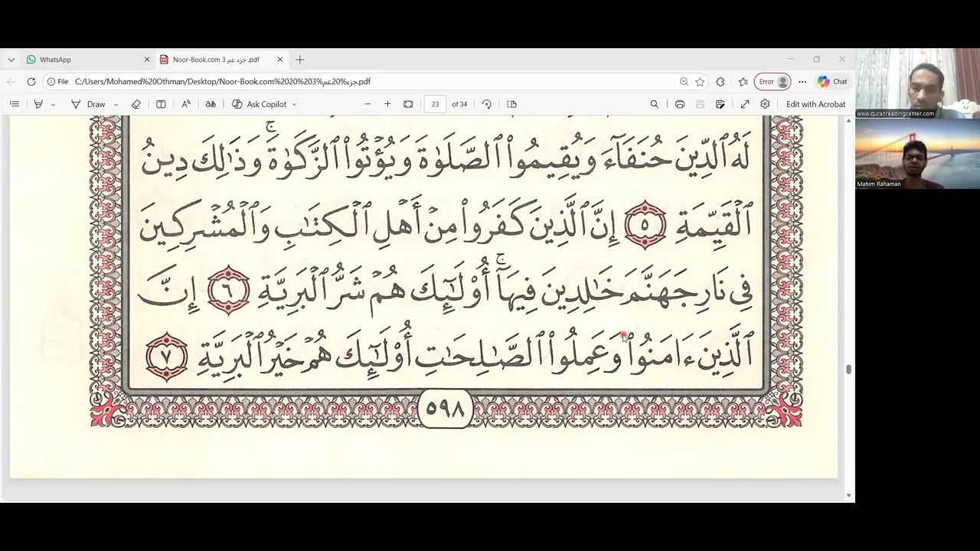980x551 pixels.
Task: Click the PDF vertical scrollbar thumb
Action: [848, 370]
